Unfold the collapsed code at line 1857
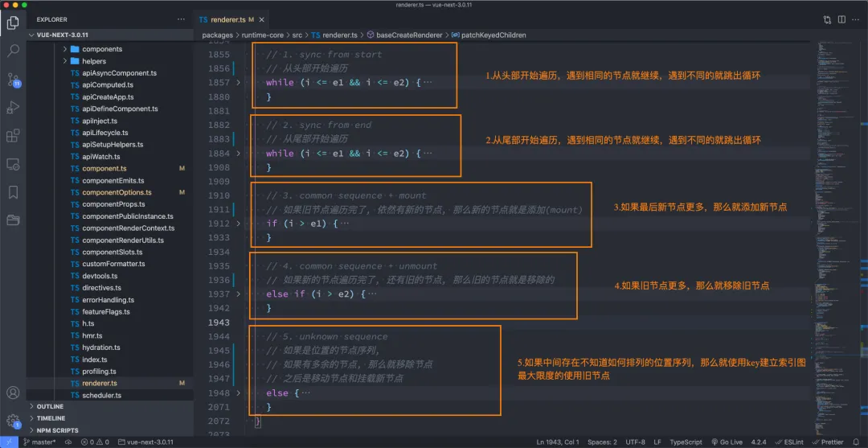Screen dimensions: 868x448 coord(238,83)
